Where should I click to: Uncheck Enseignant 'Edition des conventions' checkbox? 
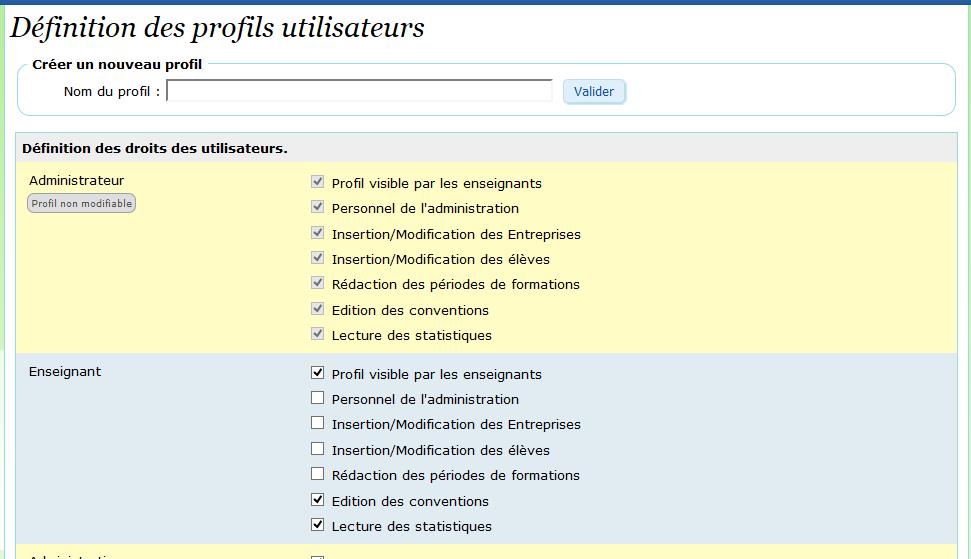[x=318, y=500]
